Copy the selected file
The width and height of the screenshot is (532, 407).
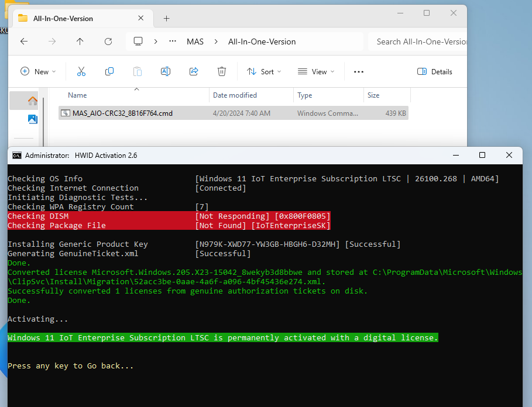pyautogui.click(x=109, y=71)
